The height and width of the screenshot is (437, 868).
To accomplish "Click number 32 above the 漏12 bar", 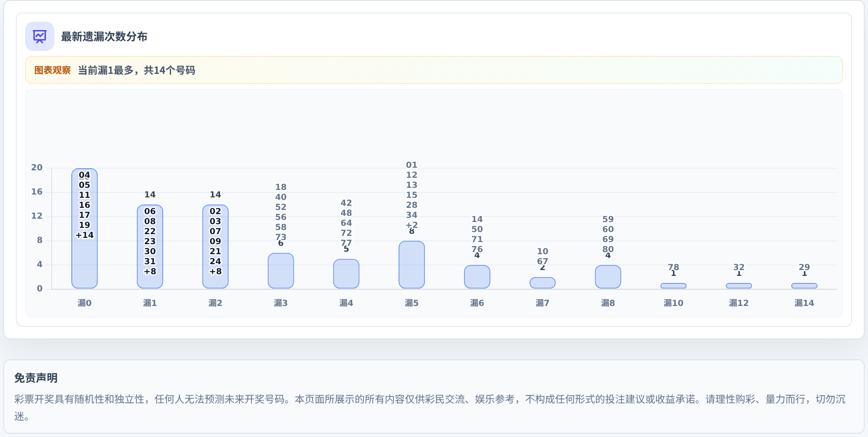I will (x=739, y=267).
